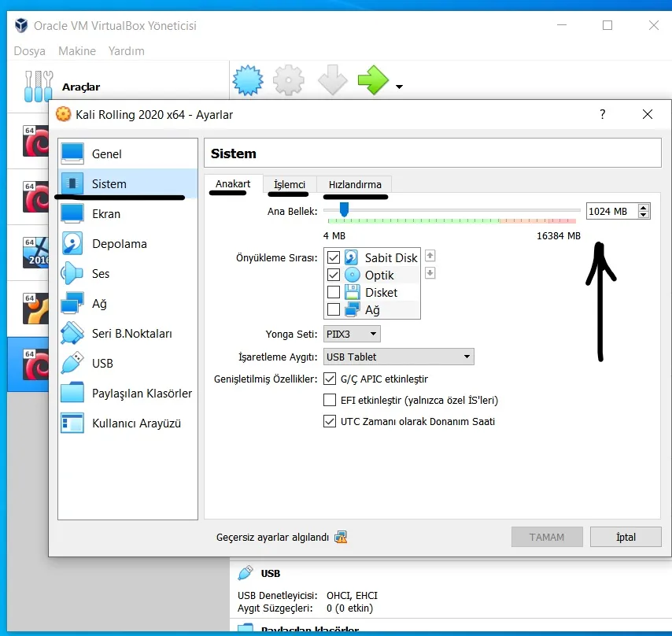Switch to the İşlemci tab

click(290, 184)
